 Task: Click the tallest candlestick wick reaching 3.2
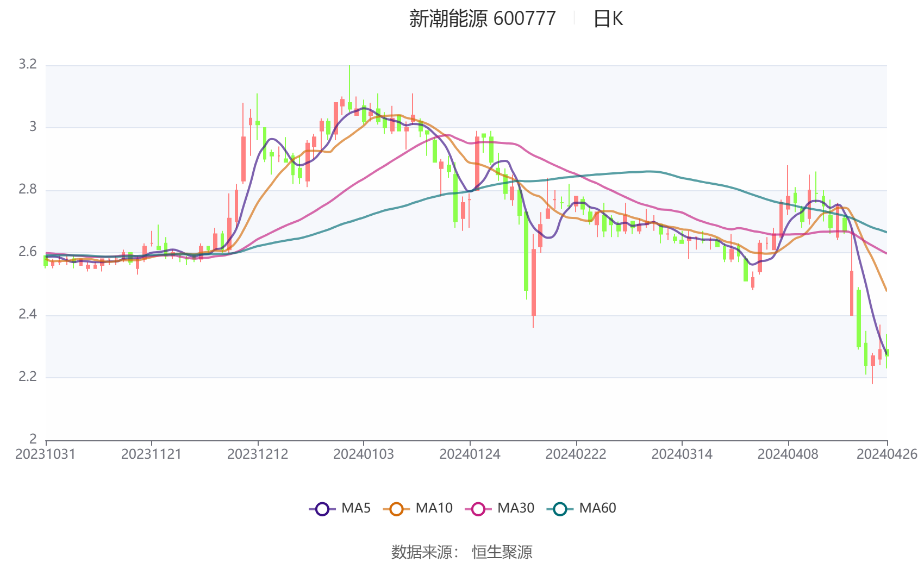(349, 90)
